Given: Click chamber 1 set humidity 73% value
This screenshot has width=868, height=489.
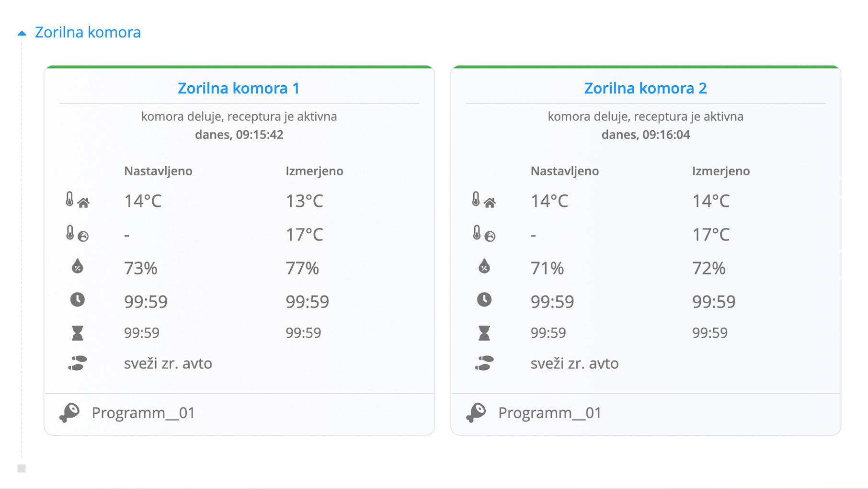Looking at the screenshot, I should [x=141, y=268].
